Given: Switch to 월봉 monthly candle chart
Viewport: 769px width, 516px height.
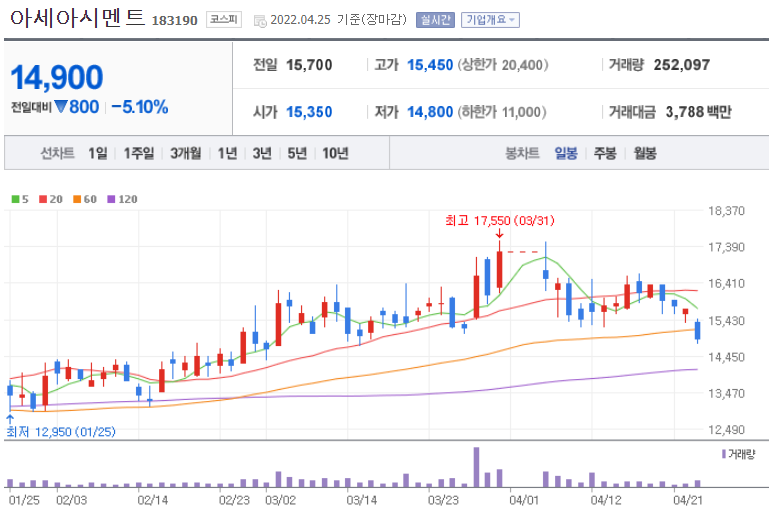Looking at the screenshot, I should 645,154.
